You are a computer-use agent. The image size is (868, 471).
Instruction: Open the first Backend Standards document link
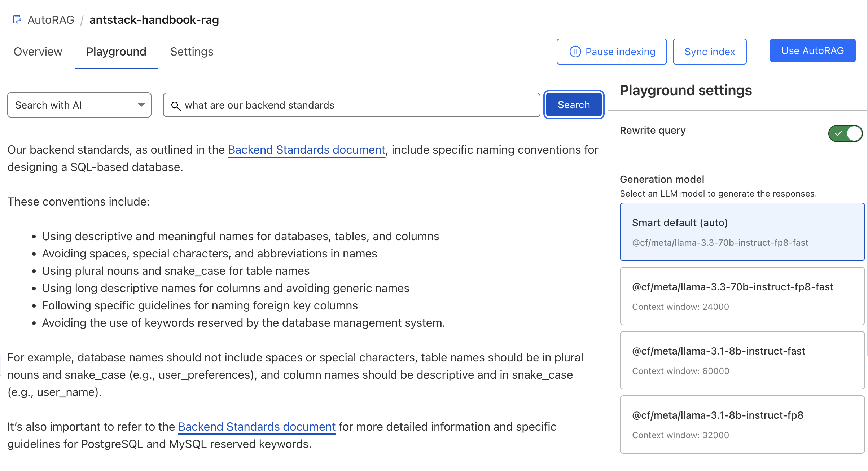pos(306,150)
